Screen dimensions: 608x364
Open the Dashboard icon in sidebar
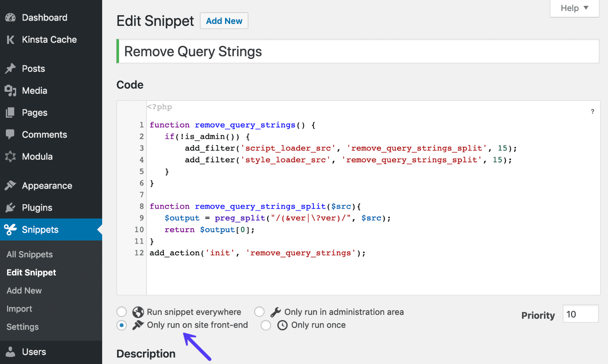point(10,17)
